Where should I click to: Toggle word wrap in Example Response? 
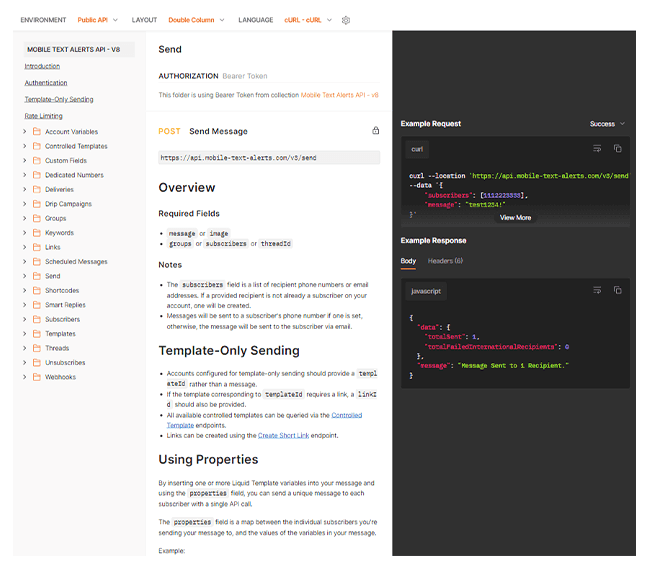pyautogui.click(x=597, y=290)
